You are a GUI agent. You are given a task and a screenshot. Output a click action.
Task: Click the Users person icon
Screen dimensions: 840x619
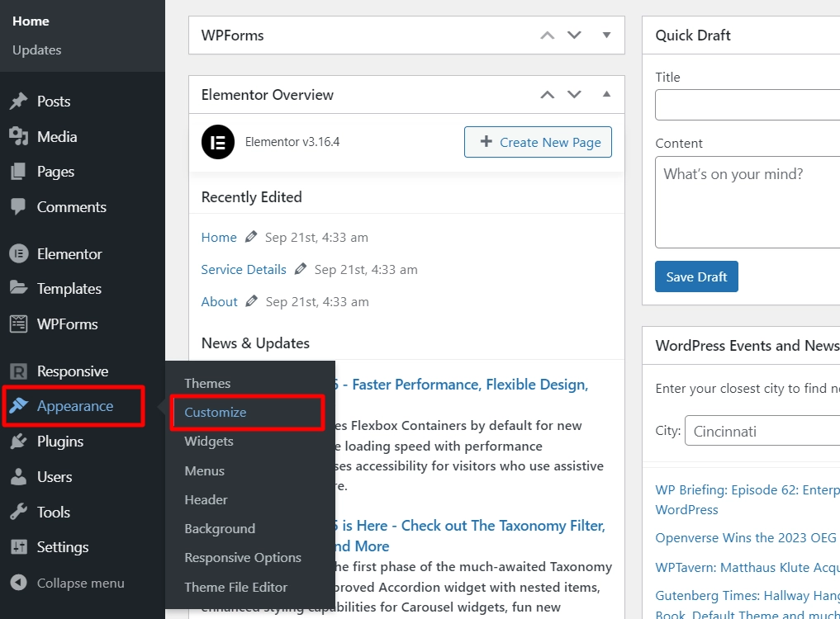pyautogui.click(x=19, y=476)
